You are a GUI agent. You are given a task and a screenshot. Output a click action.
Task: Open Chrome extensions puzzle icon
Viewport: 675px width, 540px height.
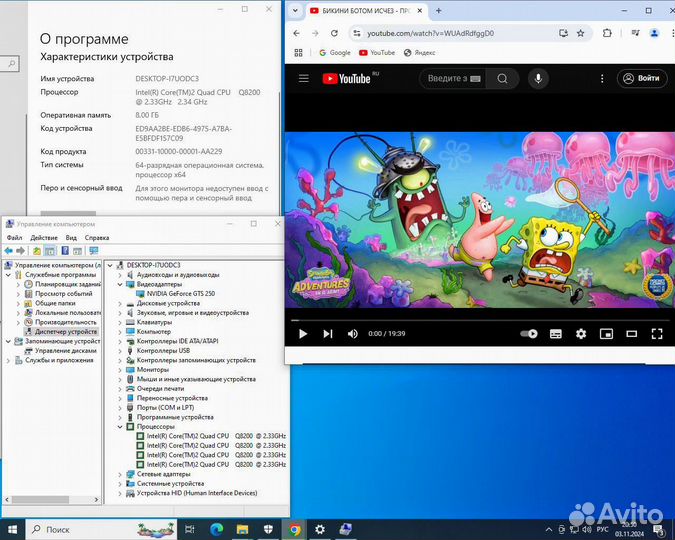pyautogui.click(x=607, y=33)
